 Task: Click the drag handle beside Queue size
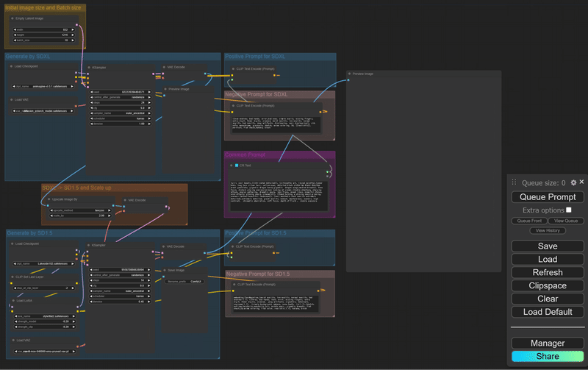click(514, 182)
